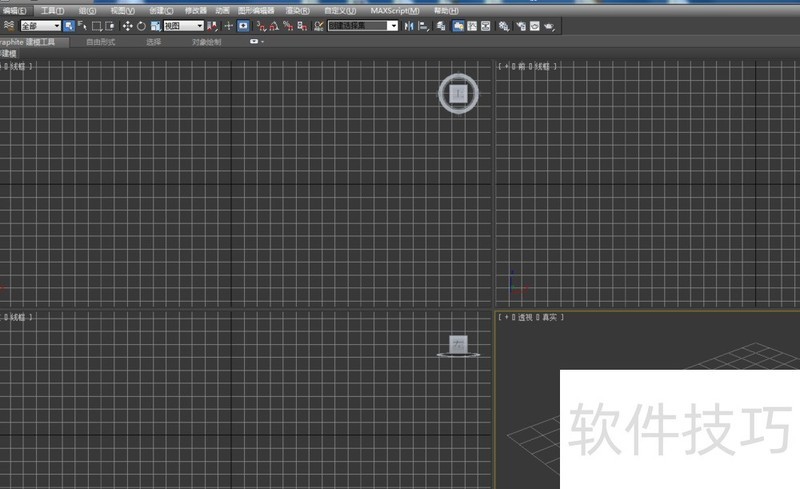Screen dimensions: 800x489
Task: Switch to the 自由形式 ribbon tab
Action: coord(101,43)
